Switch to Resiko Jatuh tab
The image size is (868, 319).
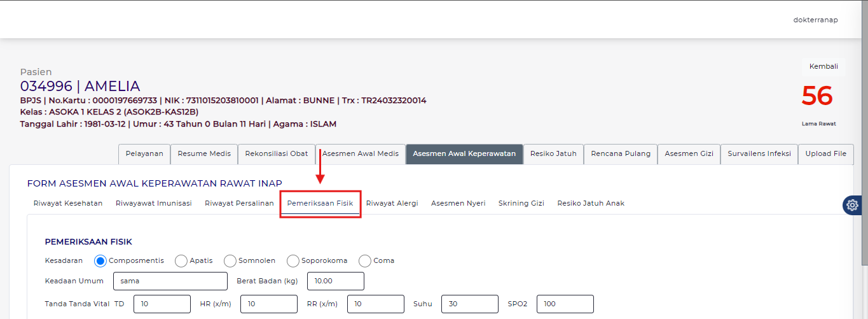[x=553, y=154]
